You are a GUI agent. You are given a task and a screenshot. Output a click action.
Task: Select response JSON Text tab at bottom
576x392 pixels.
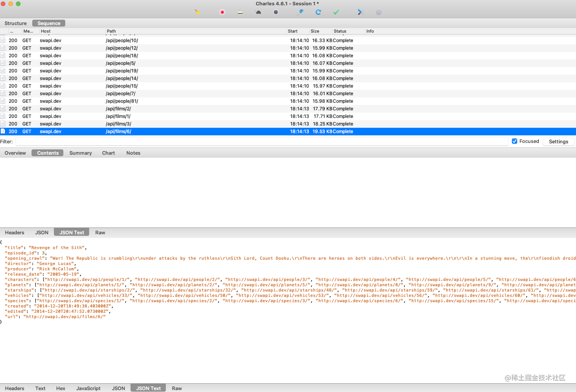(x=148, y=388)
